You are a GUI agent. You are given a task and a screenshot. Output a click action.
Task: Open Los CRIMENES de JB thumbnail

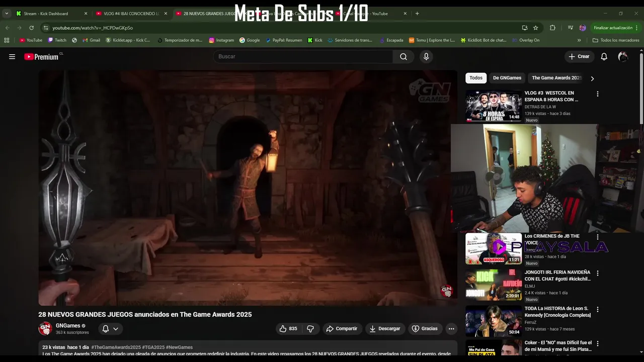tap(494, 249)
